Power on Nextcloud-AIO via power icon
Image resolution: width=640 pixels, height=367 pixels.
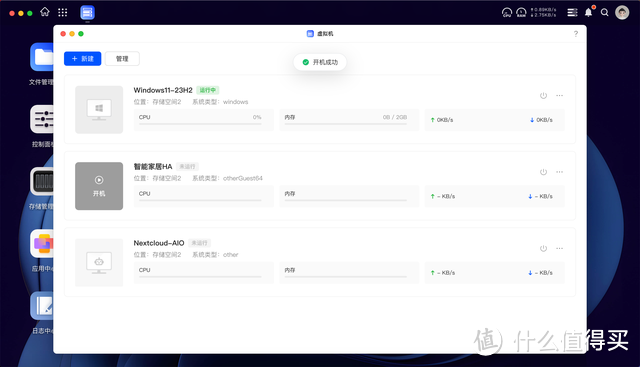click(x=543, y=248)
